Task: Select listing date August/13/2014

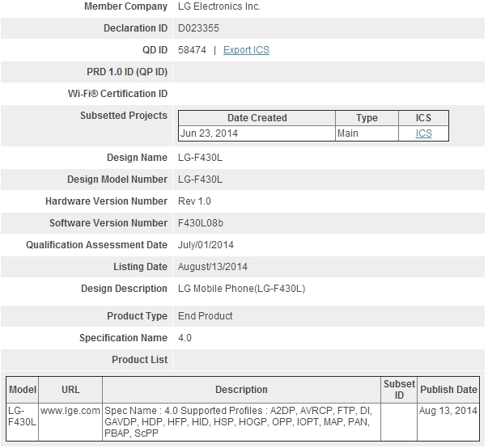Action: click(213, 267)
